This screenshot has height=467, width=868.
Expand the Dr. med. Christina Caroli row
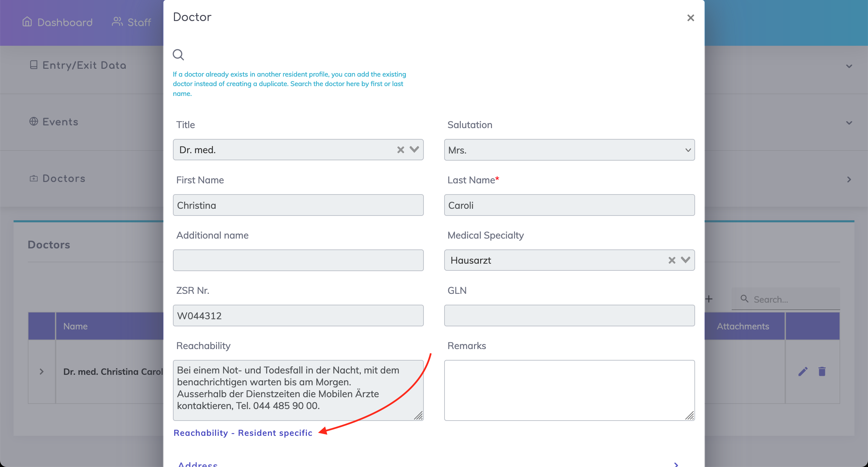(42, 372)
